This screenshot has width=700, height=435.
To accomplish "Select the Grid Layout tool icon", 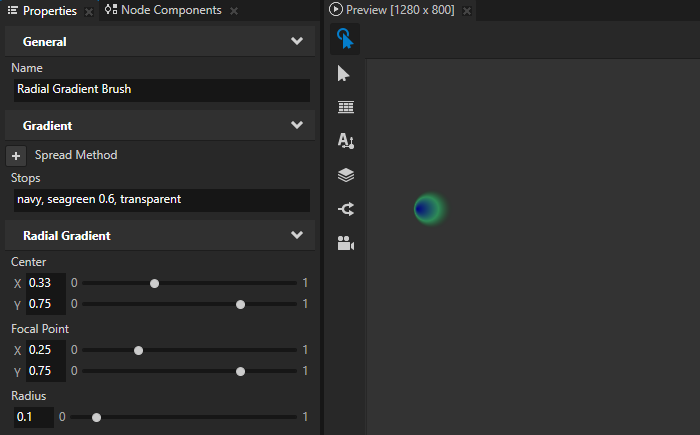I will (x=346, y=107).
